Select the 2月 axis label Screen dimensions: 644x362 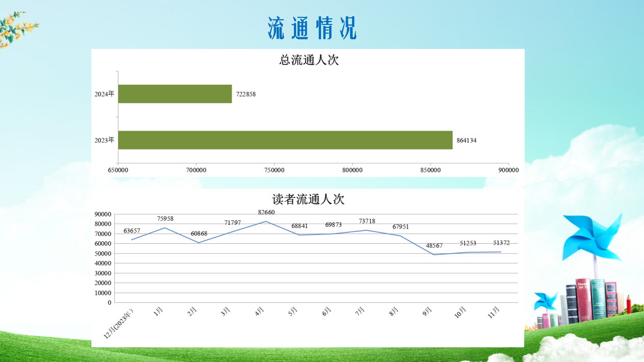[192, 311]
